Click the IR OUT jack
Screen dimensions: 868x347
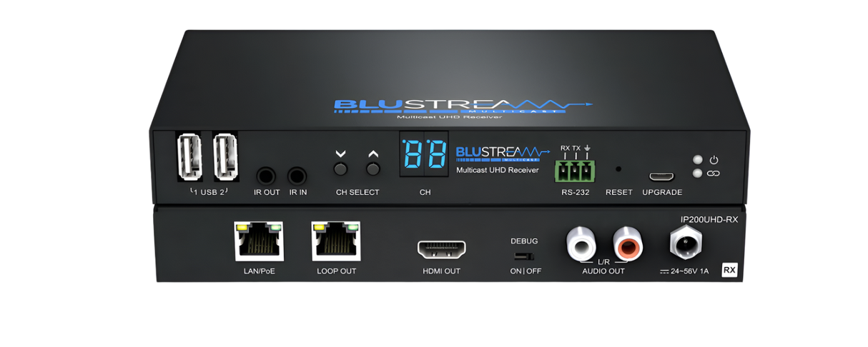[267, 176]
